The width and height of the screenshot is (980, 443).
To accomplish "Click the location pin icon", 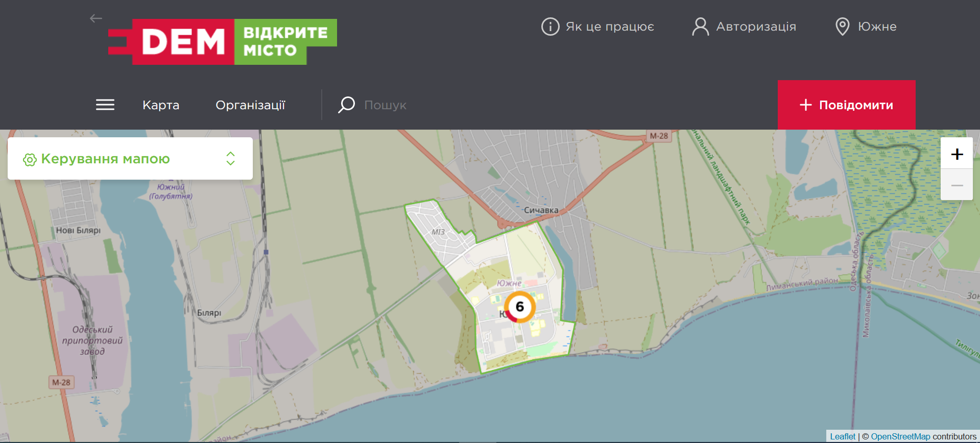I will [842, 27].
